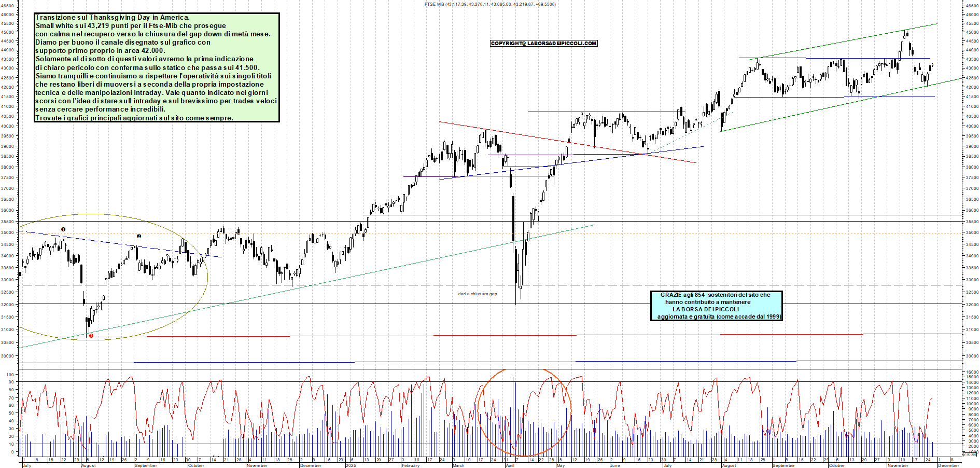Select the COPYRIGHT@ LABORSADEIPICCOLI.COM label
Image resolution: width=980 pixels, height=468 pixels.
pos(543,43)
